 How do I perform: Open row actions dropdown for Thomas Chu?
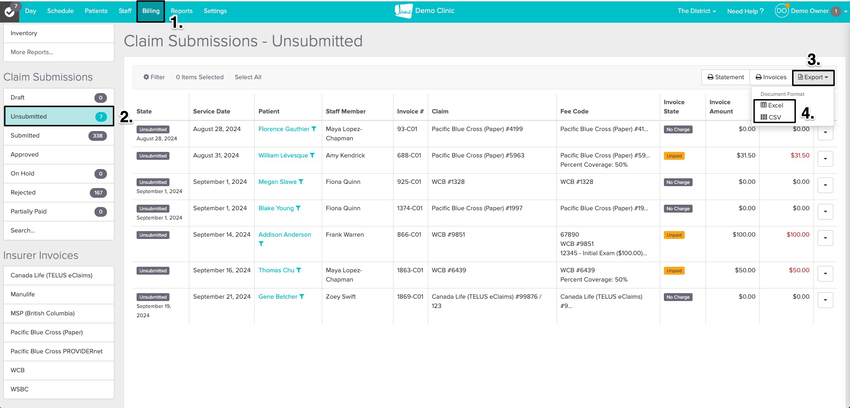(x=825, y=274)
